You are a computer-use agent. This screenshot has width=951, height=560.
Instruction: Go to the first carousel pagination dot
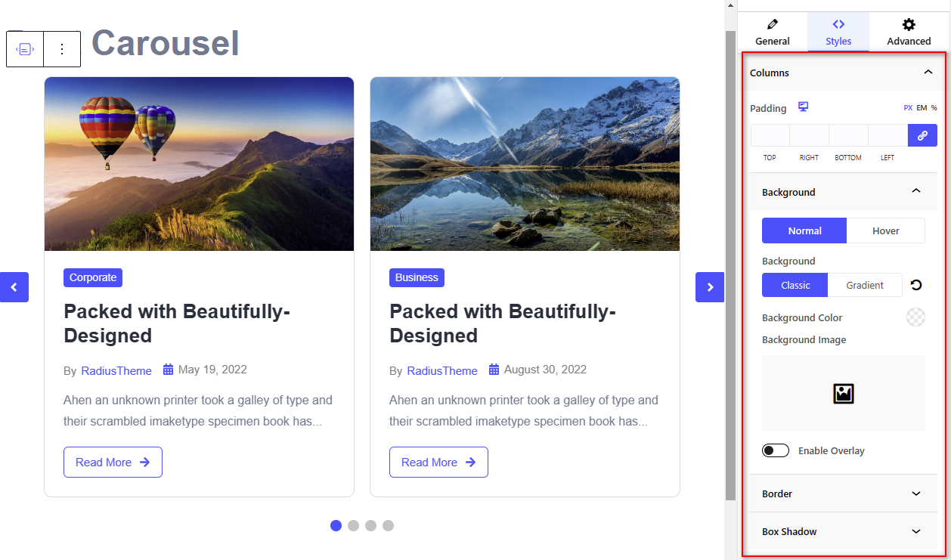[336, 525]
